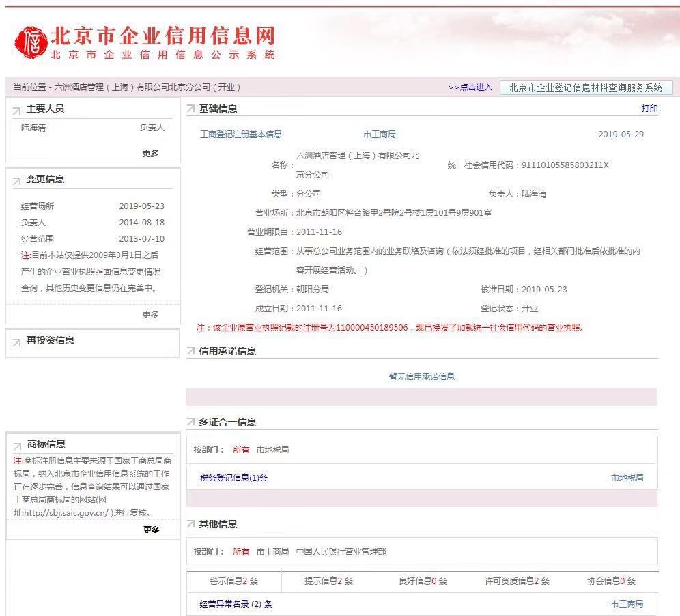This screenshot has height=616, width=680.
Task: Click the 登记机关 value 朝阳分局
Action: 312,290
